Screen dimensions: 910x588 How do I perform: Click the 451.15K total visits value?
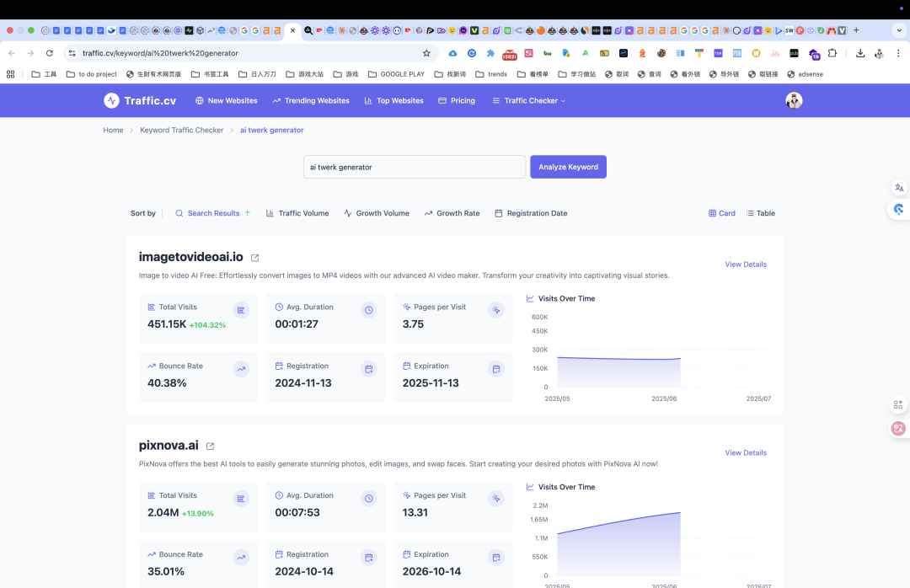pos(167,323)
